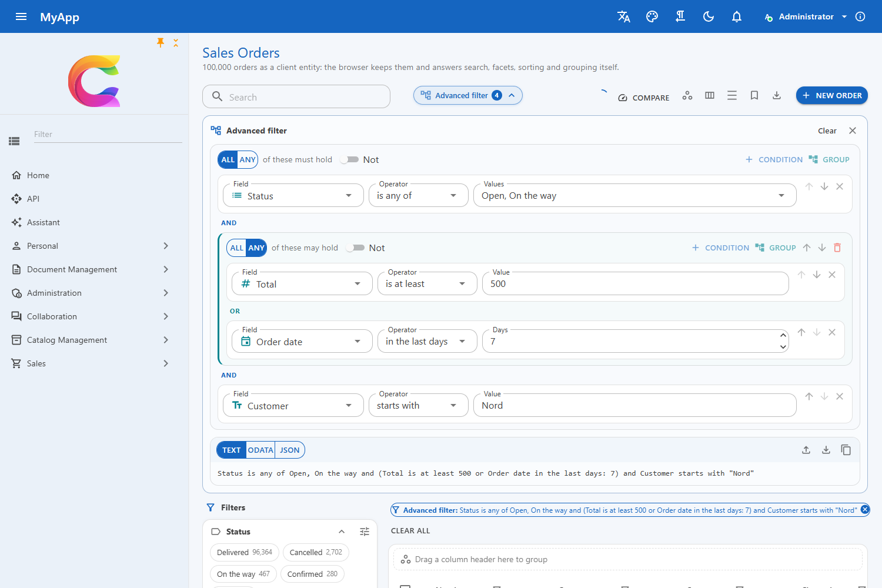Expand the Catalog Management menu
The image size is (882, 588).
94,340
